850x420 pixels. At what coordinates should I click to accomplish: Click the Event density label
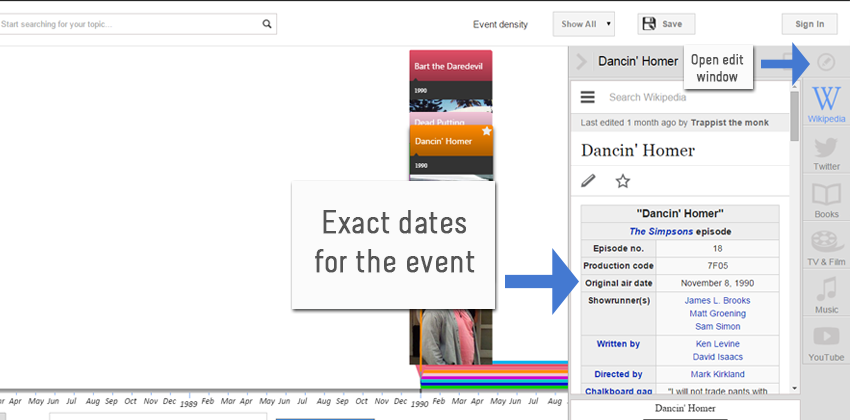(x=500, y=24)
